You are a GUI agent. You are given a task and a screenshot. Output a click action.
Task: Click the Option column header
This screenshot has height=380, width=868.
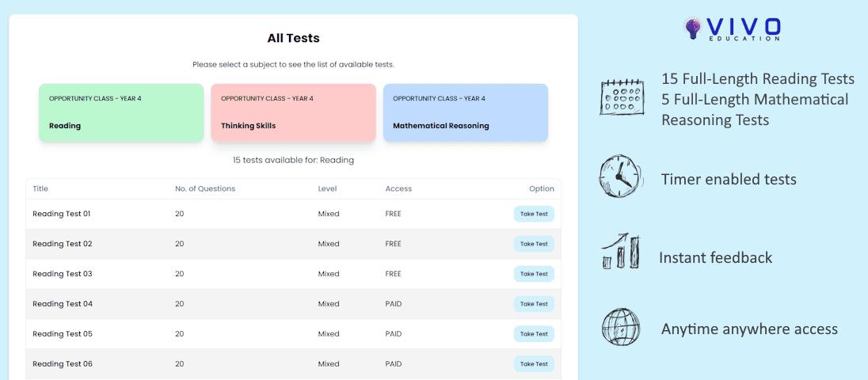[542, 188]
